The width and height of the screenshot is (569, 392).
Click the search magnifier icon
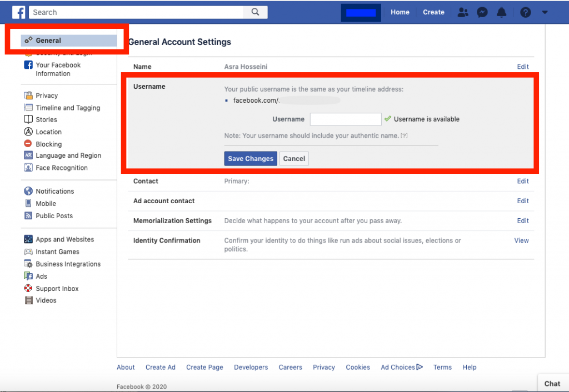tap(254, 12)
